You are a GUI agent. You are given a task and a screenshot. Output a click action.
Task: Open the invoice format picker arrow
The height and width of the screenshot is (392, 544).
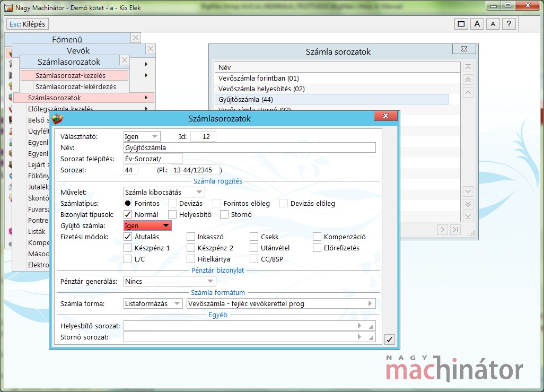pyautogui.click(x=370, y=303)
